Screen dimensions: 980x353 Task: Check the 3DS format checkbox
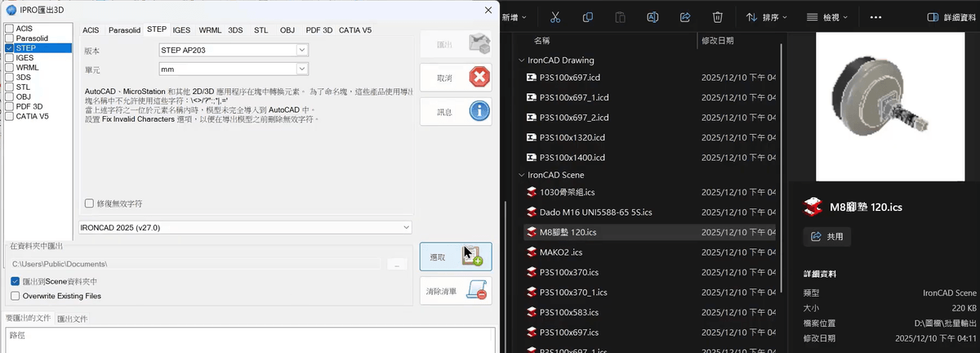click(9, 78)
